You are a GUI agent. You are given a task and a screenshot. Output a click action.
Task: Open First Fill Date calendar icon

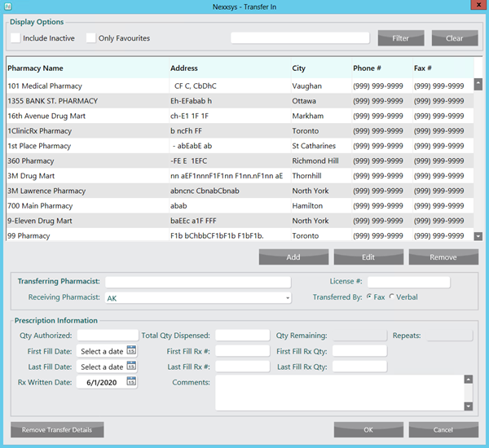tap(131, 350)
